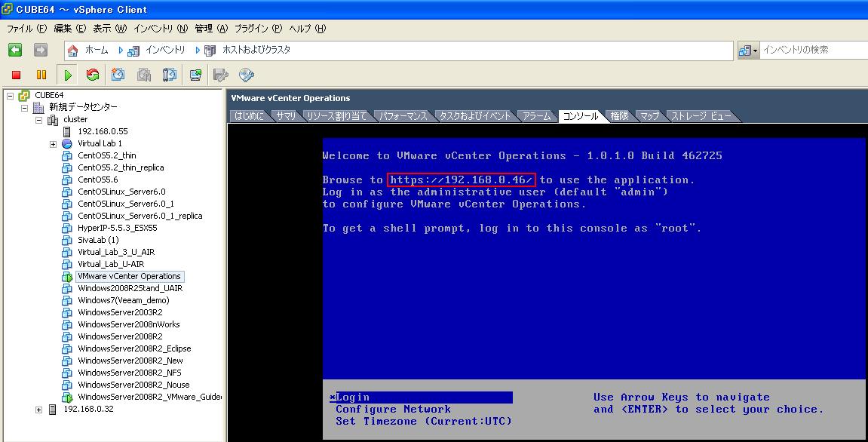Click the host icon for 192.168.0.55
868x442 pixels.
tap(67, 132)
